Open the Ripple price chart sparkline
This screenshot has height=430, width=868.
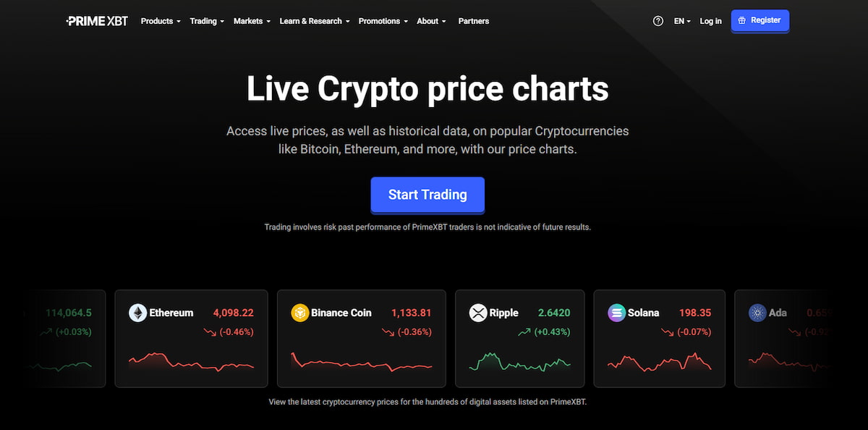pos(519,361)
